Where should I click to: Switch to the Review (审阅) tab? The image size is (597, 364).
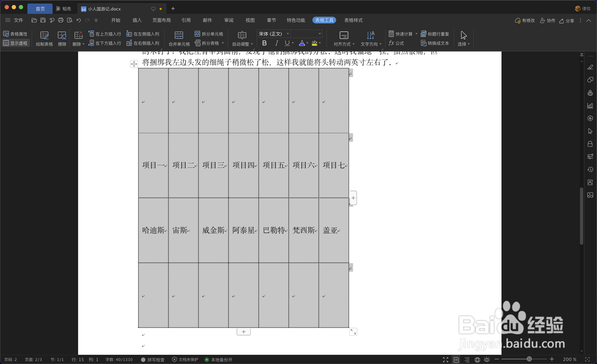pos(229,20)
